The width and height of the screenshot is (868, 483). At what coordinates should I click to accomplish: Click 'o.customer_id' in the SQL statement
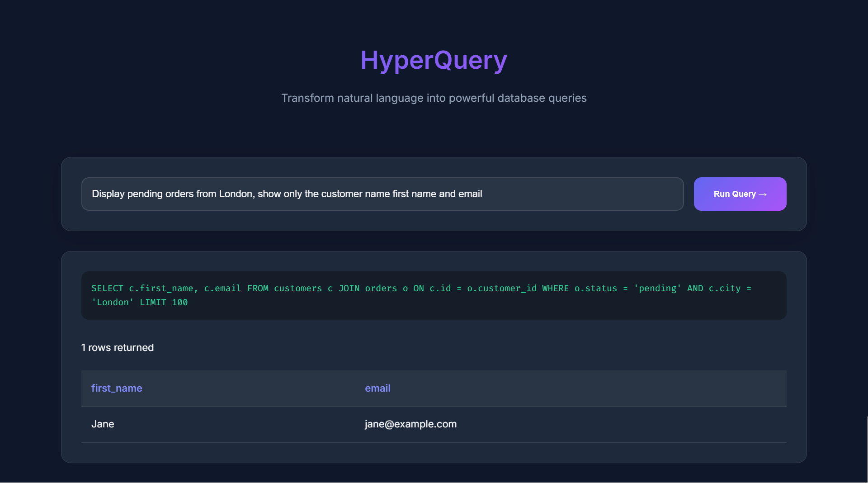point(502,289)
